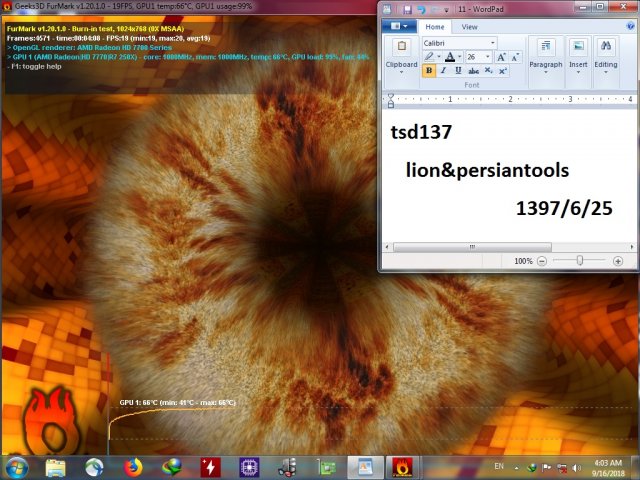The width and height of the screenshot is (640, 480).
Task: Open the WordPad application menu button
Action: 398,27
